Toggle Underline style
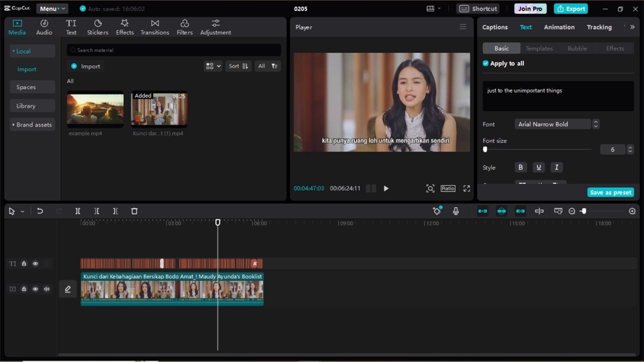644x362 pixels. click(539, 168)
